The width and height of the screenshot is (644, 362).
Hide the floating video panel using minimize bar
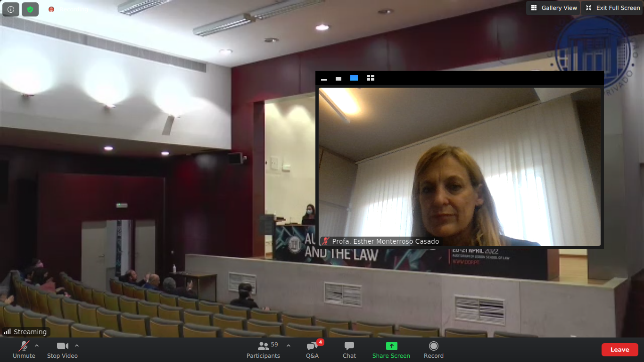pos(324,78)
